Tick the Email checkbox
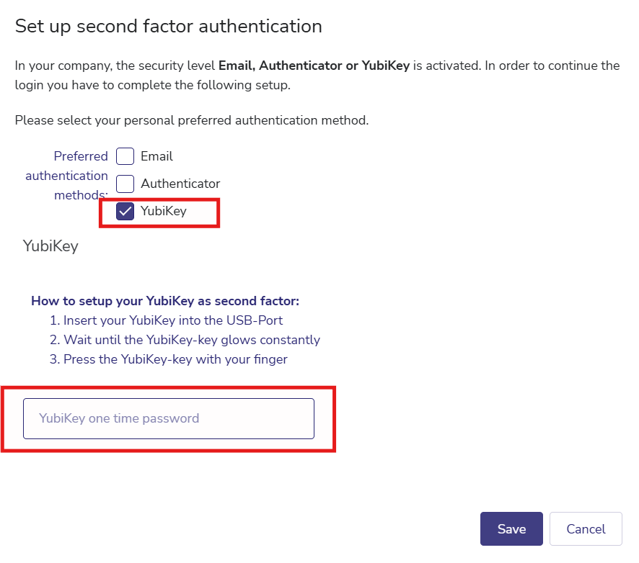Viewport: 639px width, 563px height. [125, 156]
